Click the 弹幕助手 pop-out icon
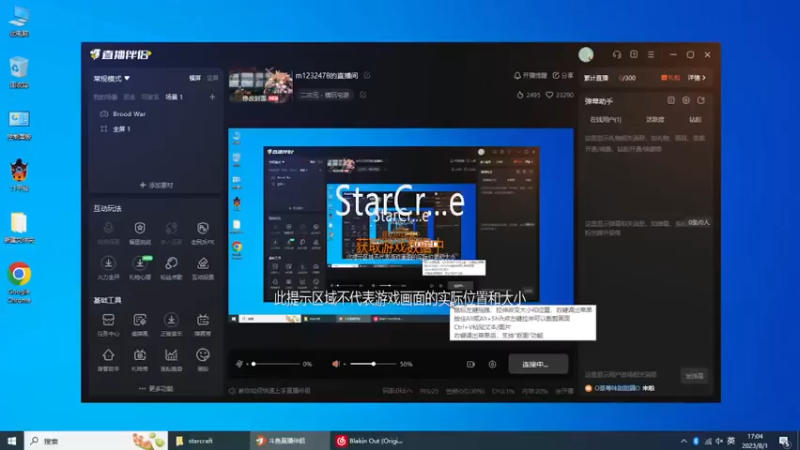The image size is (800, 450). (x=701, y=101)
